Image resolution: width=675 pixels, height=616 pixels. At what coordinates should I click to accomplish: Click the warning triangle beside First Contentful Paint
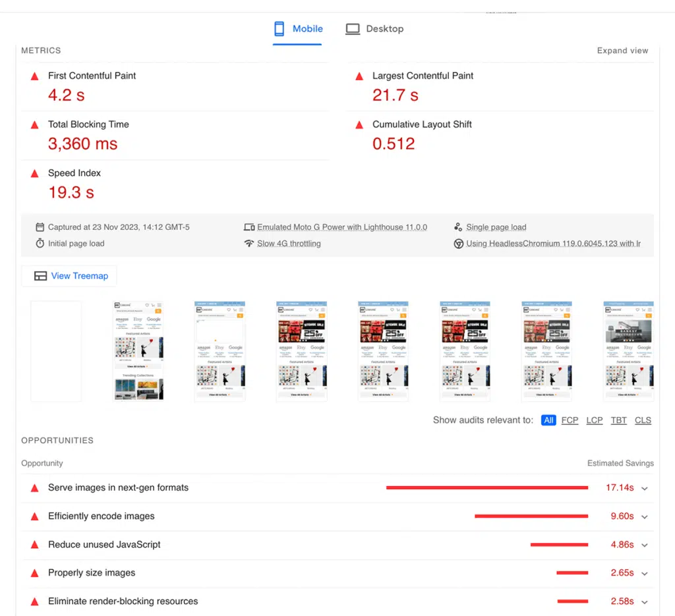(34, 75)
